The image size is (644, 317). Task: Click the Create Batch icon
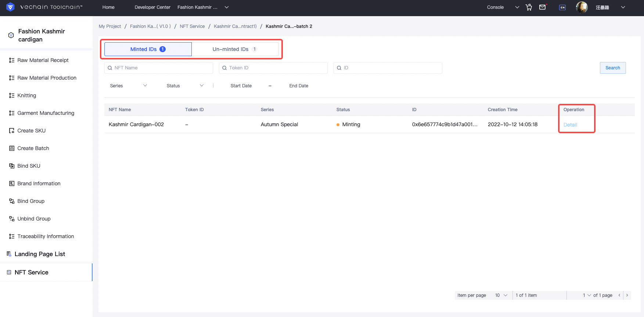(12, 148)
